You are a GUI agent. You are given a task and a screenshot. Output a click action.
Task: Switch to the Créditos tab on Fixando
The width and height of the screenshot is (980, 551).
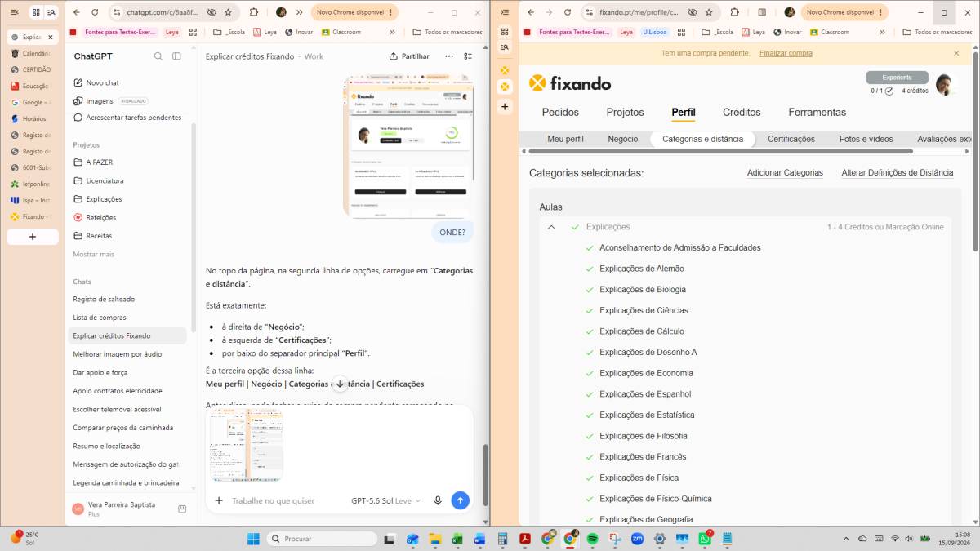(742, 113)
